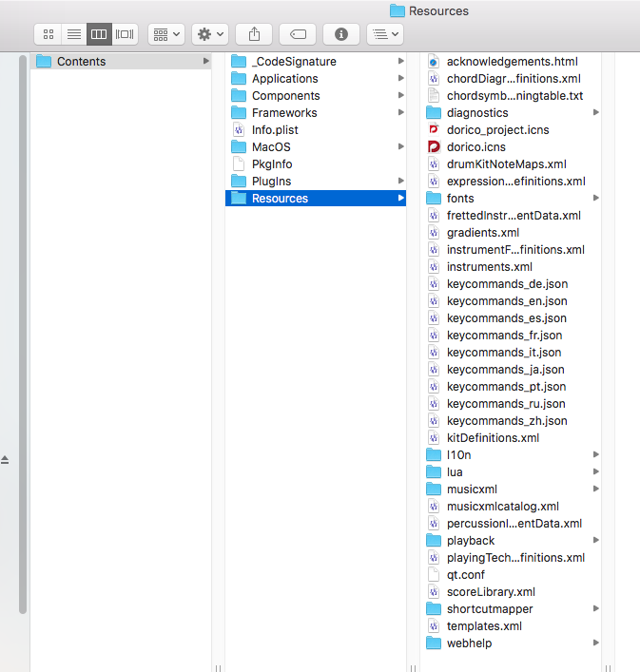
Task: Select keycommands_ja.json file
Action: 510,370
